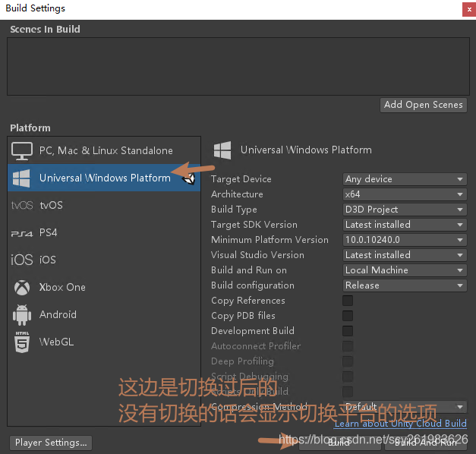Close the Build Settings window
The width and height of the screenshot is (476, 454).
coord(469,9)
